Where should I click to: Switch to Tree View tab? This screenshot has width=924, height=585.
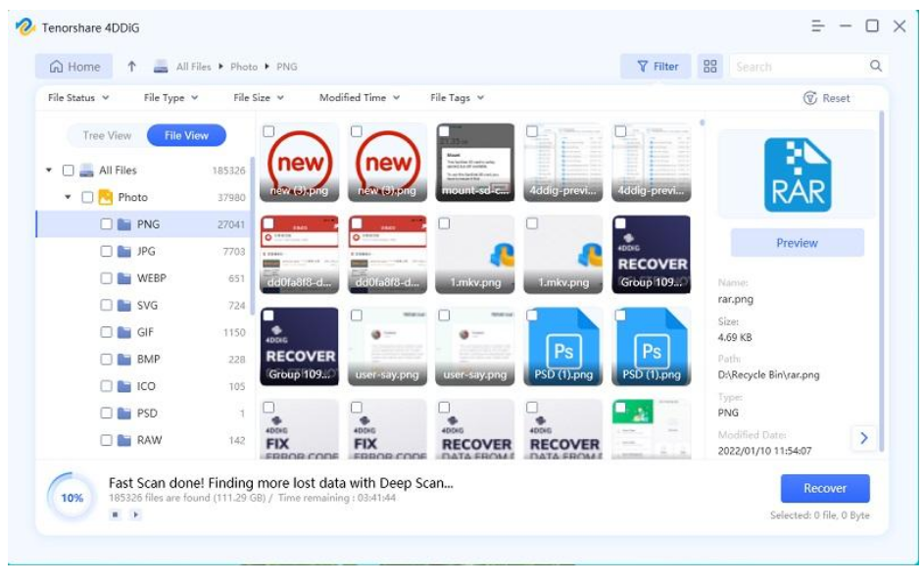point(107,135)
